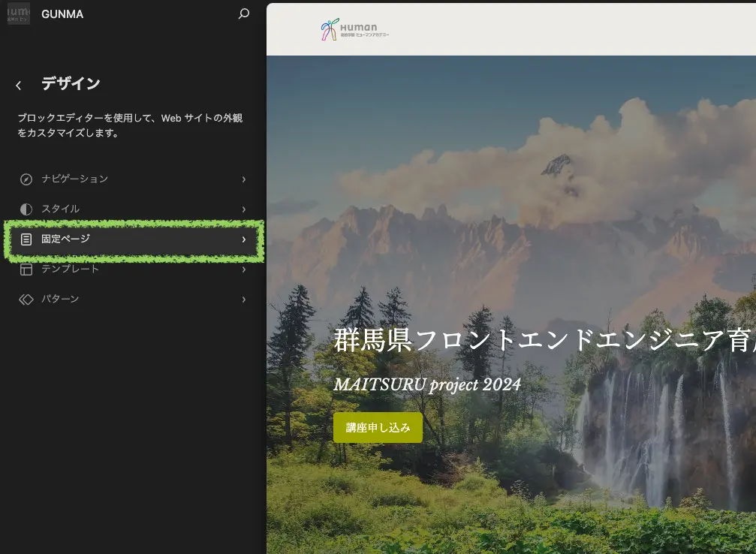Expand パターン with its right chevron
Image resolution: width=756 pixels, height=554 pixels.
(x=244, y=300)
